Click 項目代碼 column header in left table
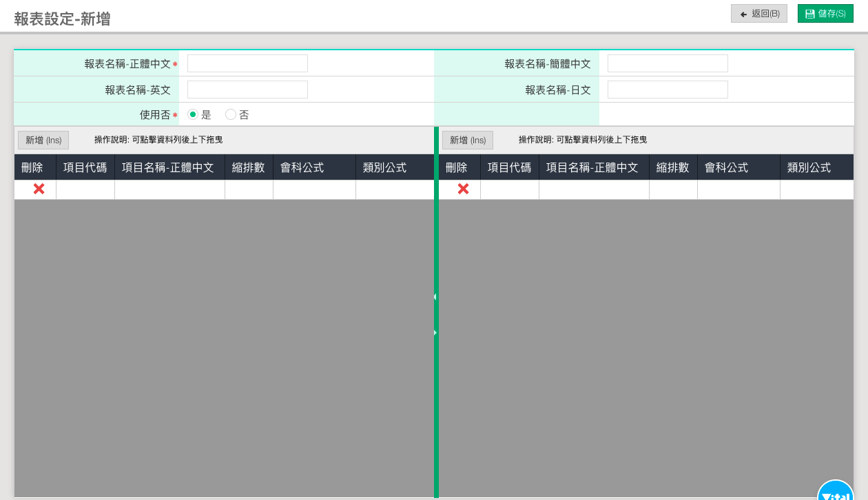This screenshot has width=868, height=500. coord(85,167)
